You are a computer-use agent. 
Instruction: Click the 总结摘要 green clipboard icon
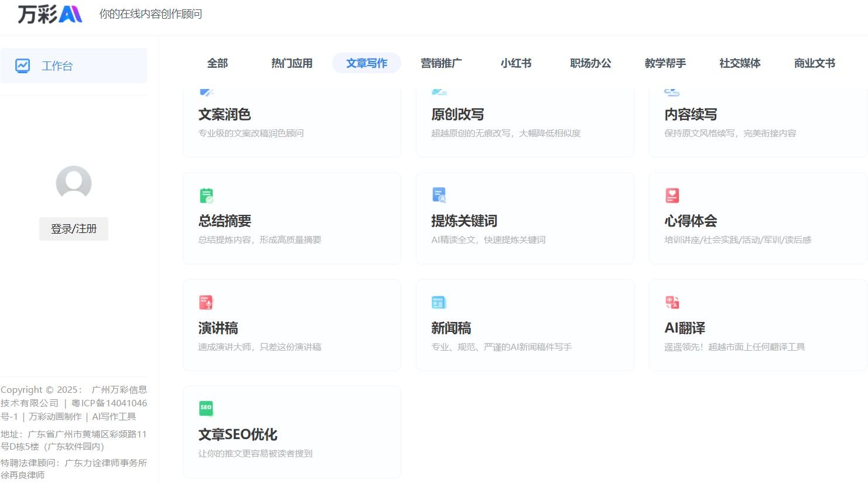coord(206,196)
